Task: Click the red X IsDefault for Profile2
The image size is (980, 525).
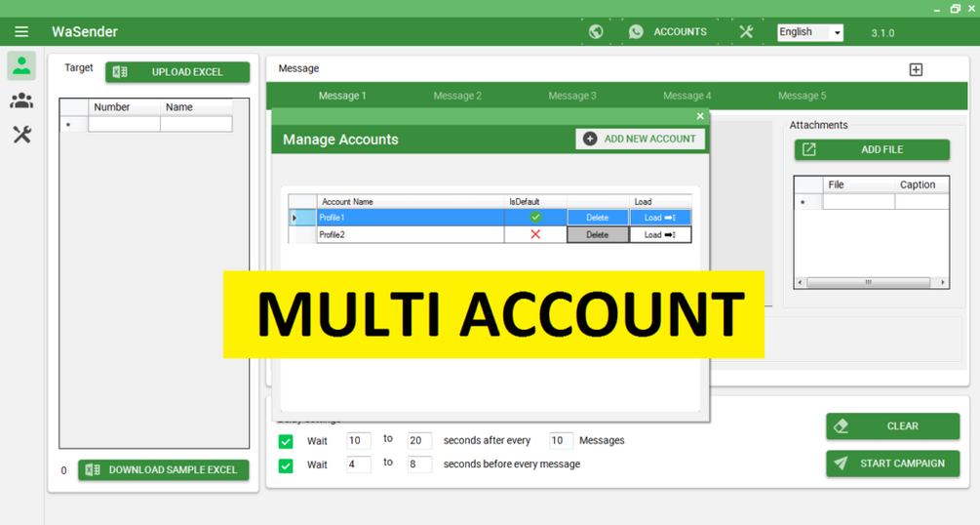Action: coord(535,234)
